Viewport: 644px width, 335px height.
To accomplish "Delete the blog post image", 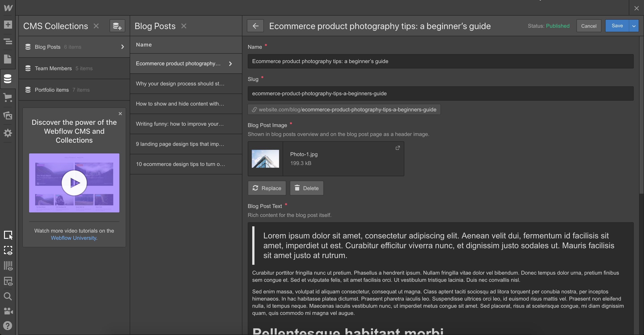I will coord(307,188).
